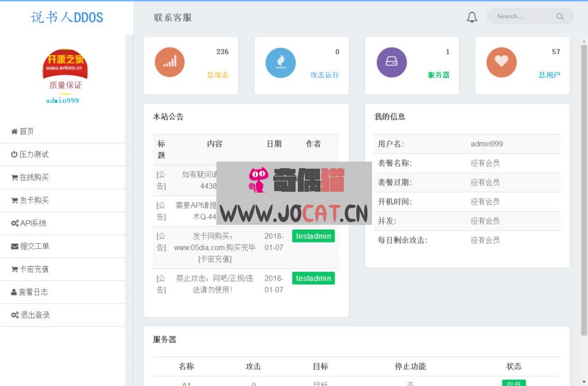Click the 日期 column header
588x386 pixels.
pos(274,144)
